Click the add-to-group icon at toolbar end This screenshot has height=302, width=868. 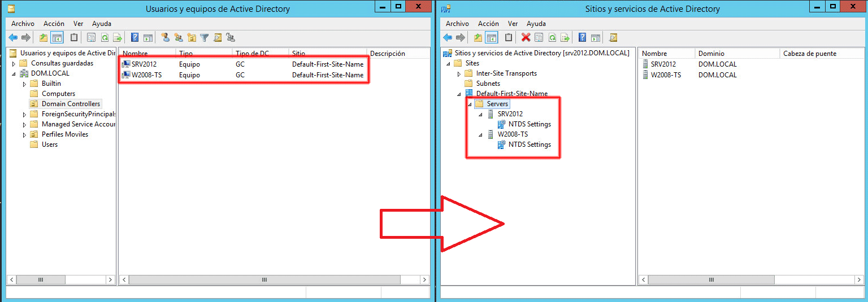click(x=230, y=38)
